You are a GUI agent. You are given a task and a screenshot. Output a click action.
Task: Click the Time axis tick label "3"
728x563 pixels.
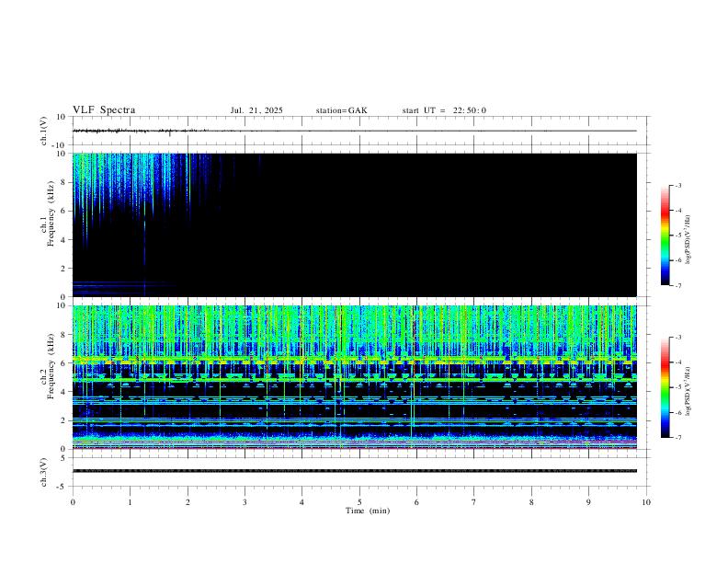(x=245, y=502)
